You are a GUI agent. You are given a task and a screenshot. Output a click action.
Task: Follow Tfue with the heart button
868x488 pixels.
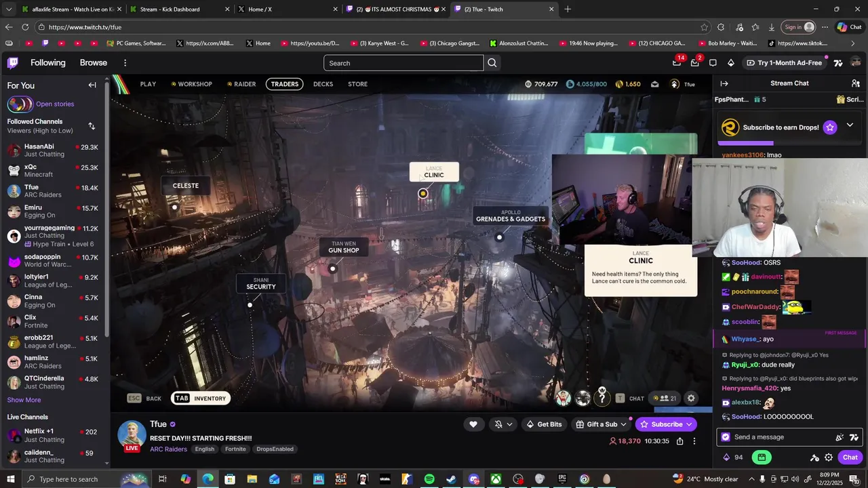coord(473,424)
